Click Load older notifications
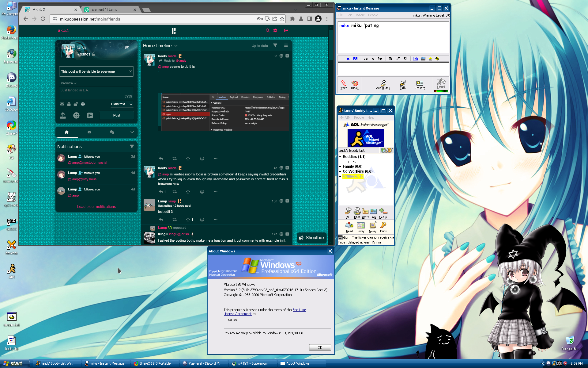588x368 pixels. (x=96, y=207)
